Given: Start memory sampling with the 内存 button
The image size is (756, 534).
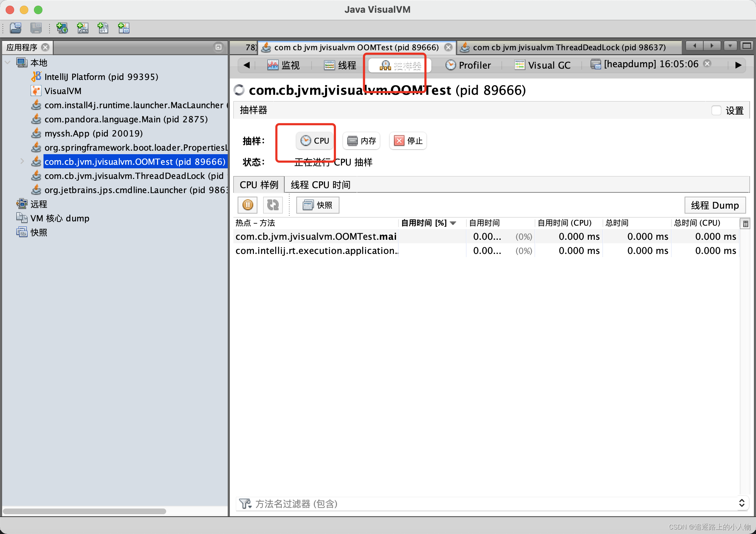Looking at the screenshot, I should (361, 141).
